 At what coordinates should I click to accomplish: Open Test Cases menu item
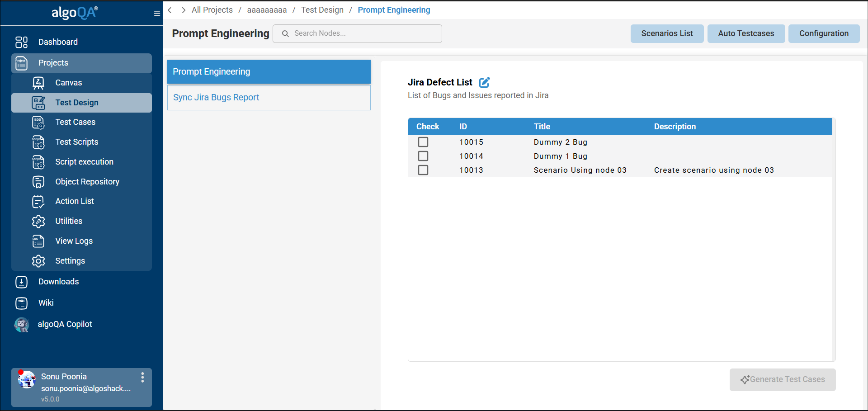tap(75, 122)
